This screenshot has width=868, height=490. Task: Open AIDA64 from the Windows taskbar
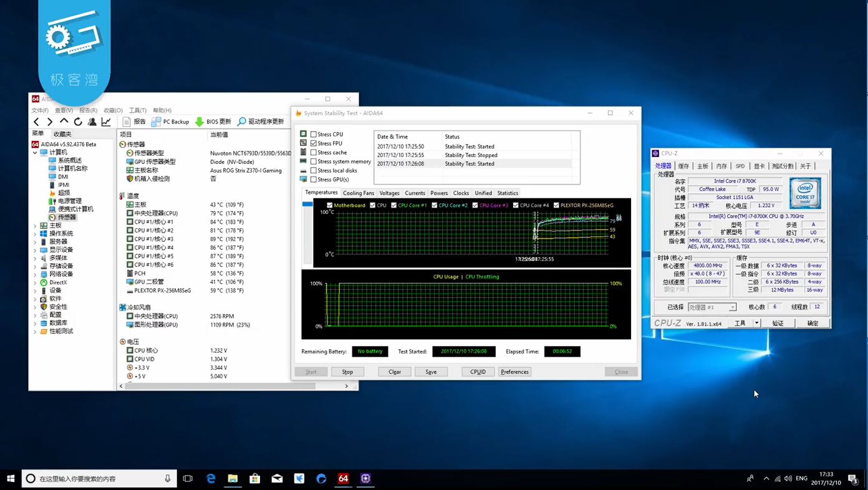pos(343,478)
